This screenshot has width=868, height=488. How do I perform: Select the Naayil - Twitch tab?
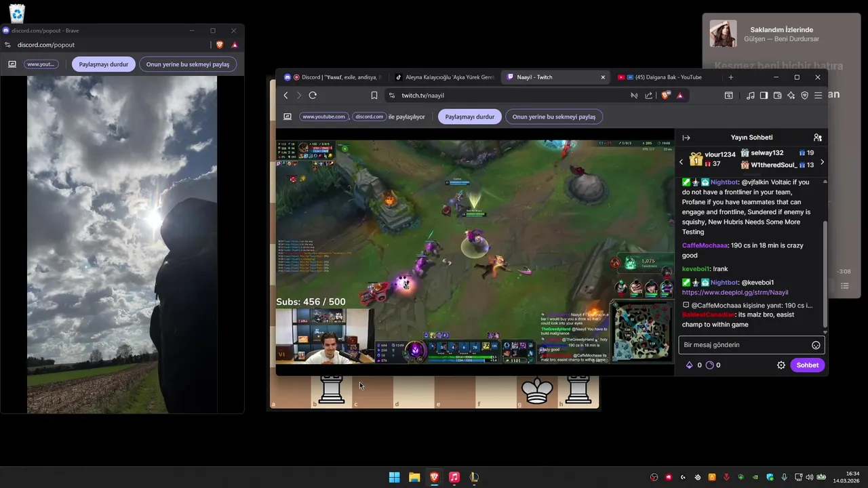[x=556, y=77]
